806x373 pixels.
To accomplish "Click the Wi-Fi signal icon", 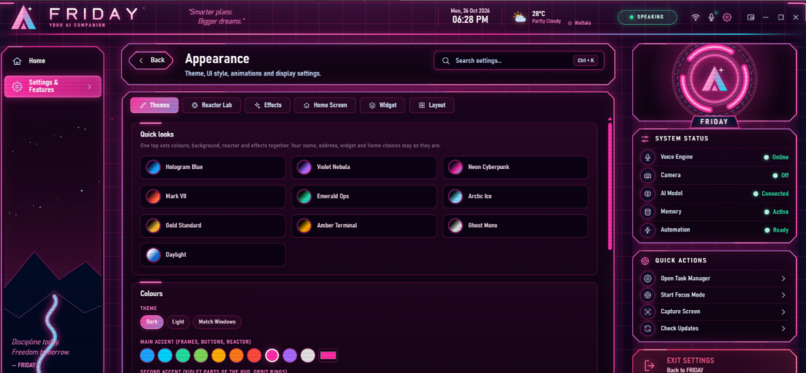I will (695, 17).
